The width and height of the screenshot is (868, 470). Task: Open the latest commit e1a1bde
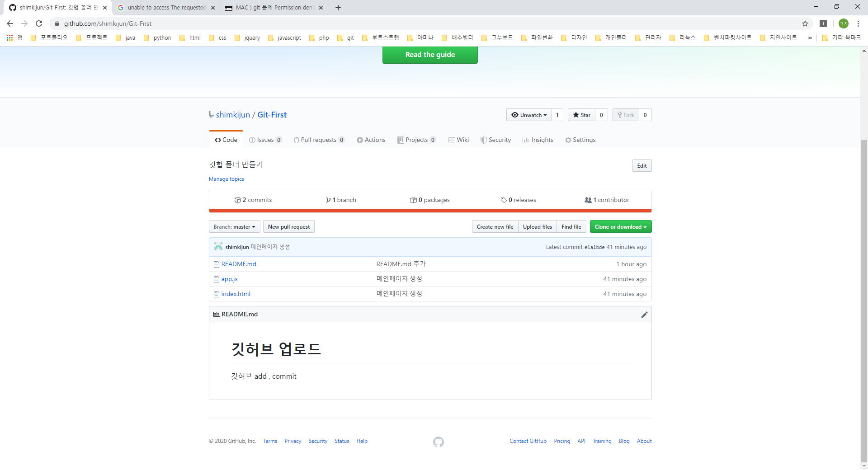pyautogui.click(x=594, y=247)
